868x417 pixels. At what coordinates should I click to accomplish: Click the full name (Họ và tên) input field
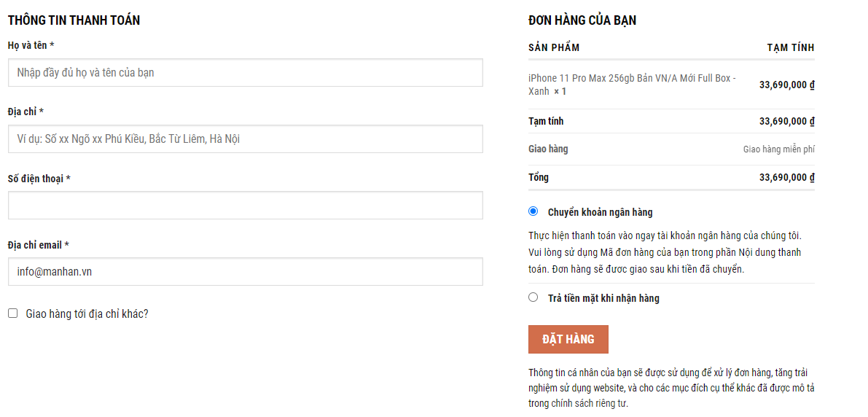tap(245, 73)
